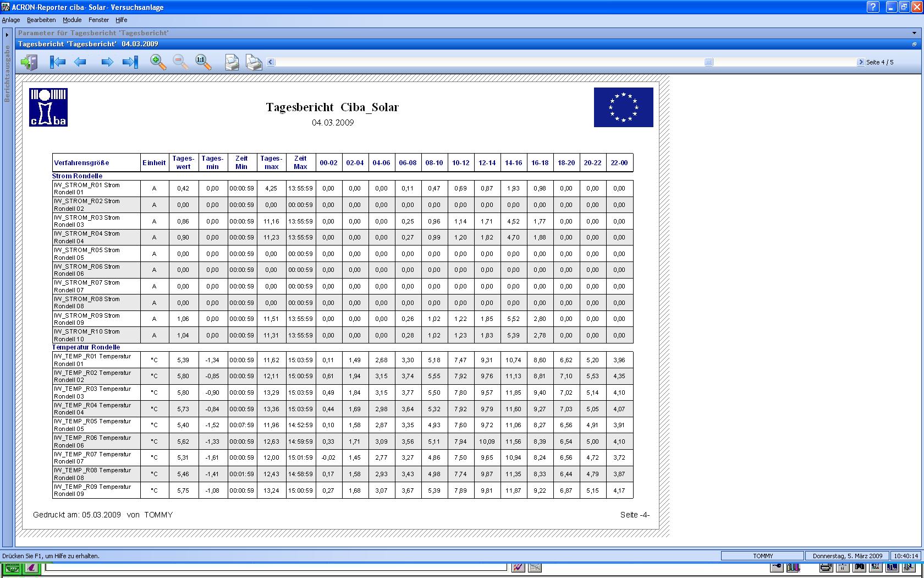This screenshot has height=578, width=924.
Task: Click the page scrollbar right arrow
Action: 861,62
